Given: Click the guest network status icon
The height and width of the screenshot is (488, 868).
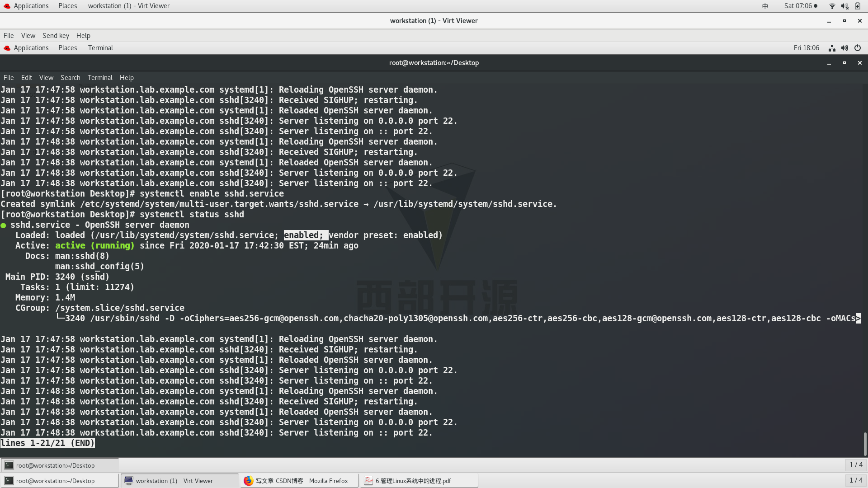Looking at the screenshot, I should tap(832, 48).
